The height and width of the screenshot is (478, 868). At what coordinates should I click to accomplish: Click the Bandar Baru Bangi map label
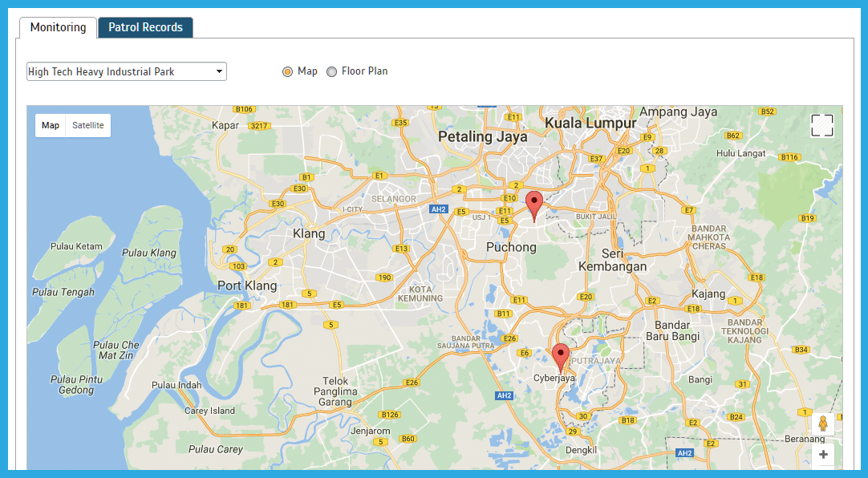(672, 331)
